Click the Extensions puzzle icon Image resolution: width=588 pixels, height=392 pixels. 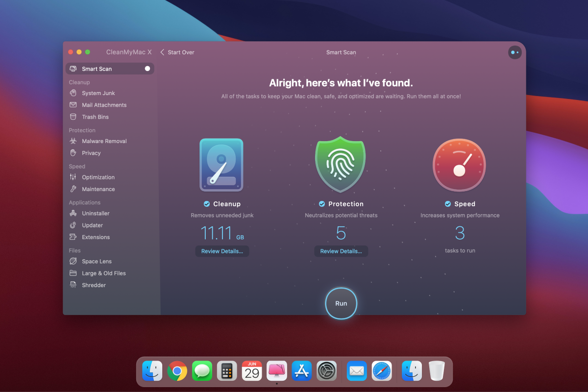click(73, 237)
